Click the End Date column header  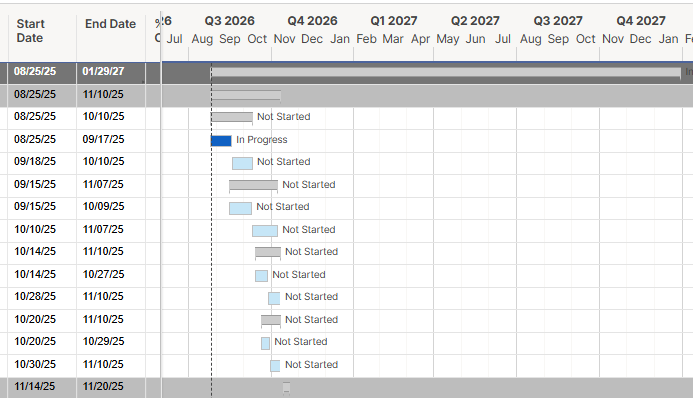click(110, 24)
